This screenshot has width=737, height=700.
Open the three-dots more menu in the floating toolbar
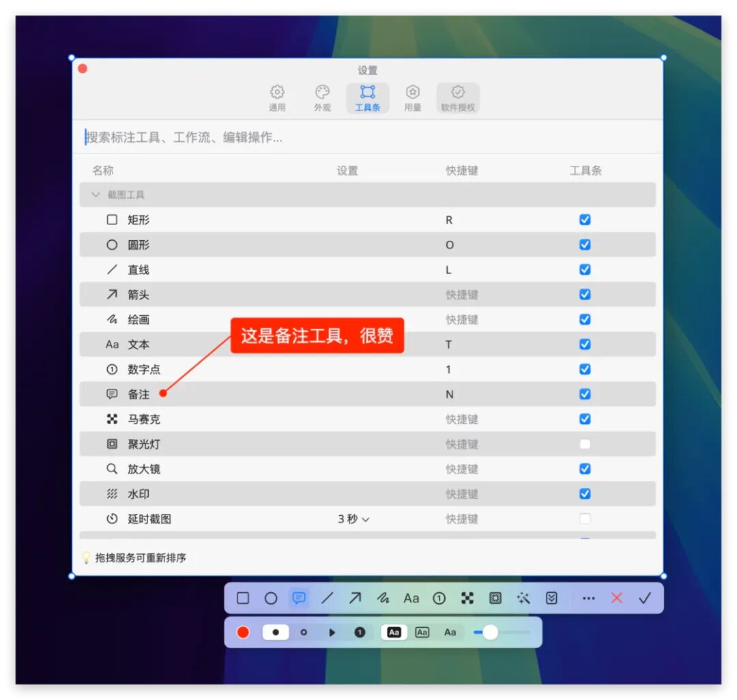588,598
